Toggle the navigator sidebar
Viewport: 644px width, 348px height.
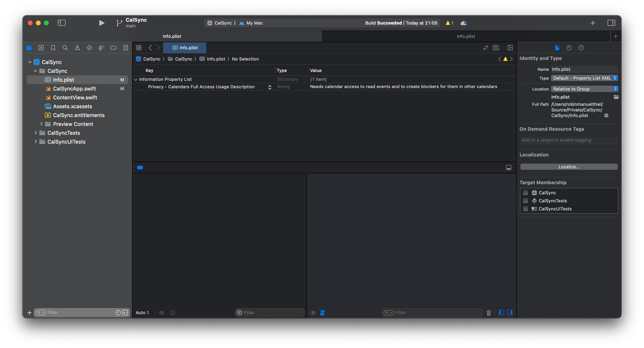[62, 23]
